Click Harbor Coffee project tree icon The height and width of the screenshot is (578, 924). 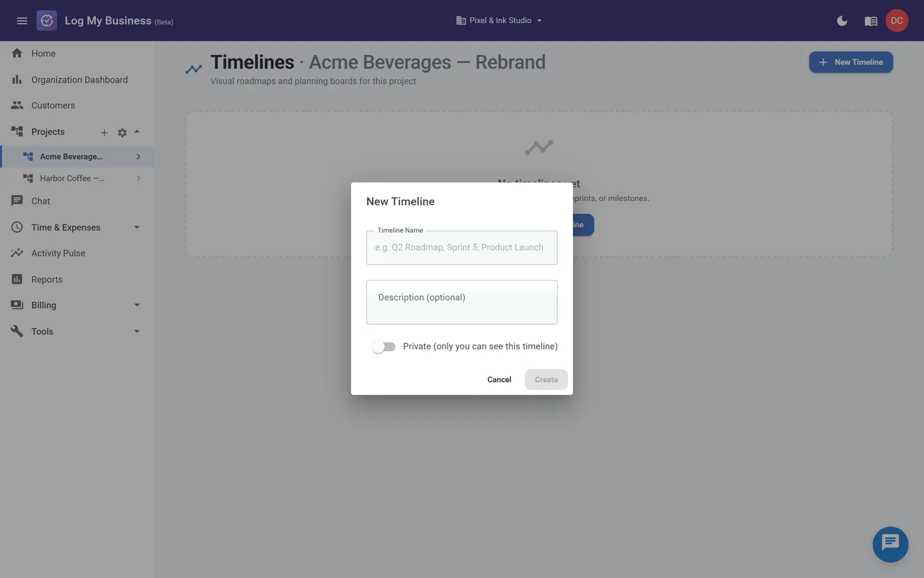(28, 179)
